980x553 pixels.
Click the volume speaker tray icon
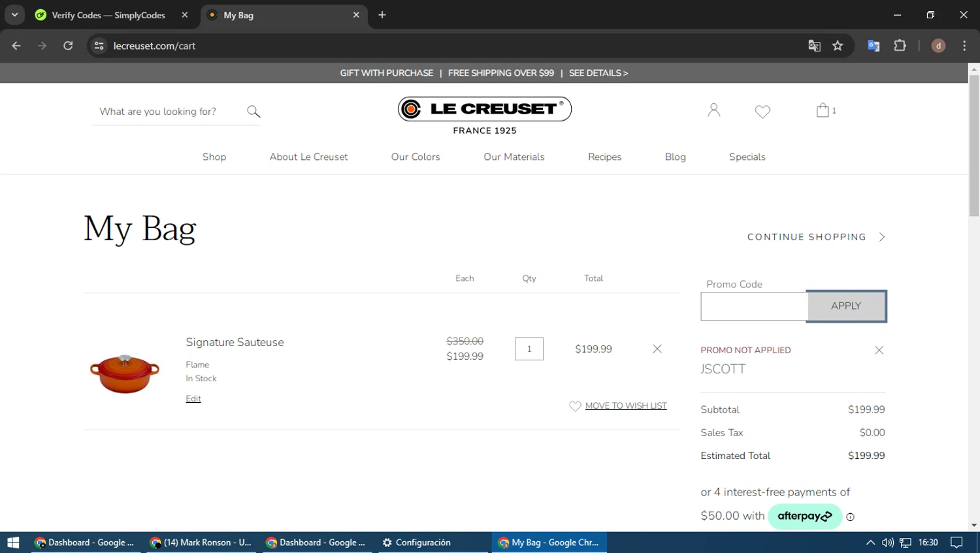(887, 543)
